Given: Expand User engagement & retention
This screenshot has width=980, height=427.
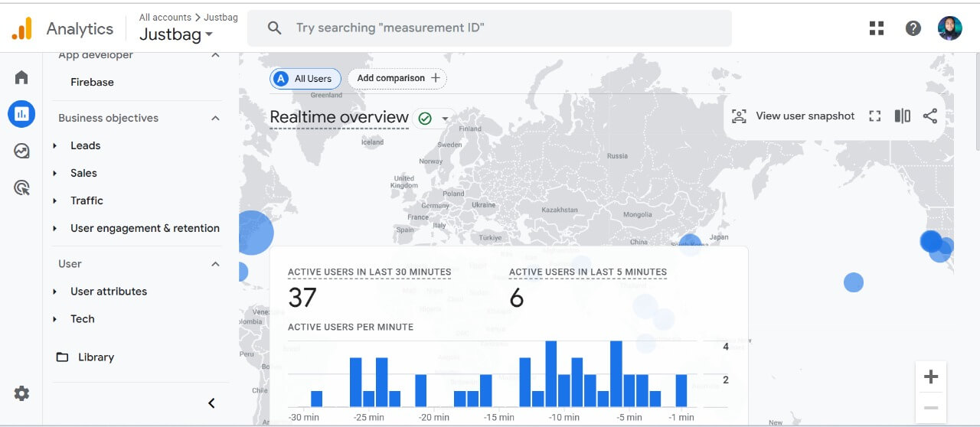Looking at the screenshot, I should (55, 228).
